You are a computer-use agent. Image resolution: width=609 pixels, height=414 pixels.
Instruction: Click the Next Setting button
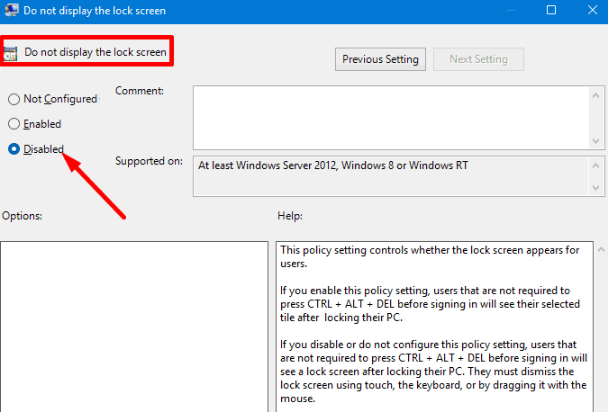pyautogui.click(x=478, y=59)
